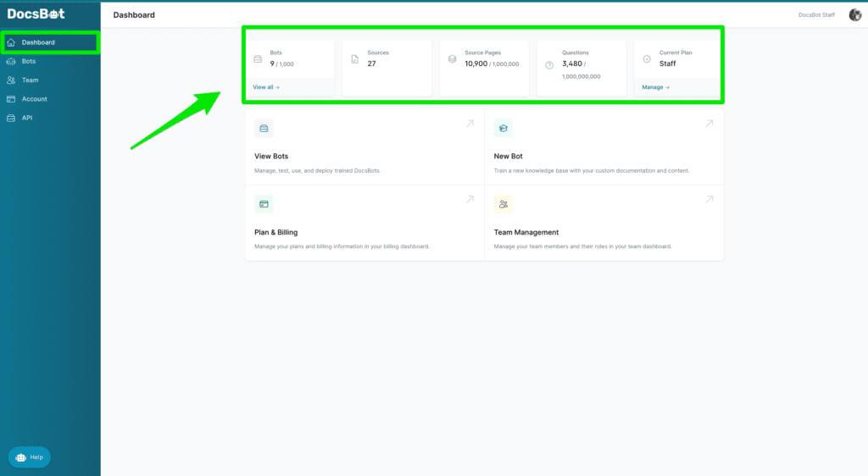This screenshot has width=868, height=476.
Task: Click arrow icon on View Bots card
Action: click(x=470, y=124)
